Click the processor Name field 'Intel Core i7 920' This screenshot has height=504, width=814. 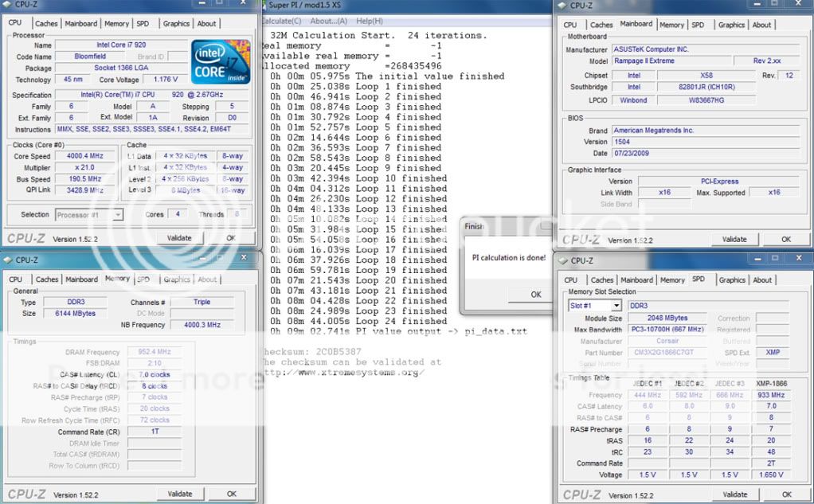121,45
